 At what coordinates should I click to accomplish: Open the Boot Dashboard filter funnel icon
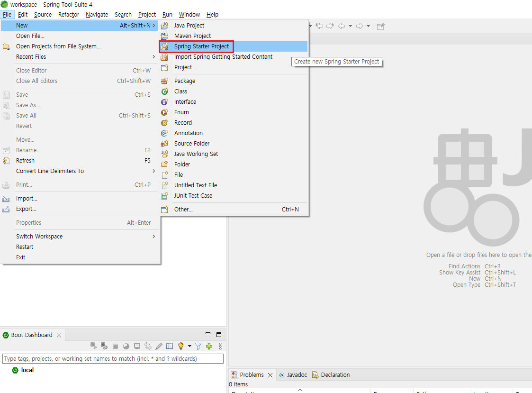(198, 347)
